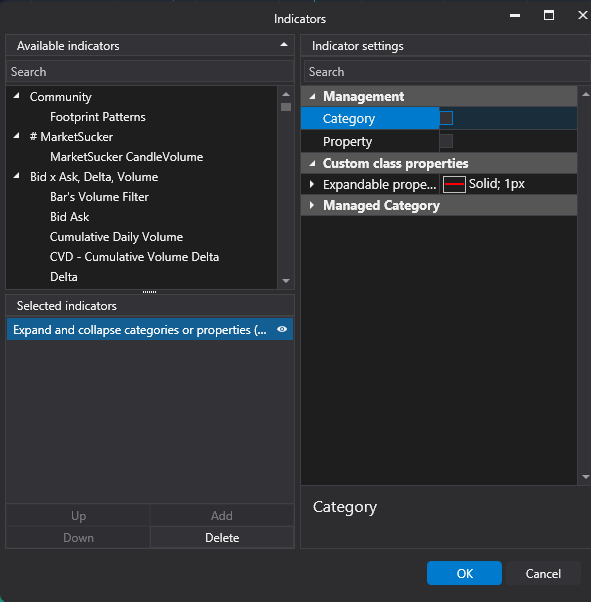Screen dimensions: 591x602
Task: Expand the Expandable property row
Action: click(312, 184)
